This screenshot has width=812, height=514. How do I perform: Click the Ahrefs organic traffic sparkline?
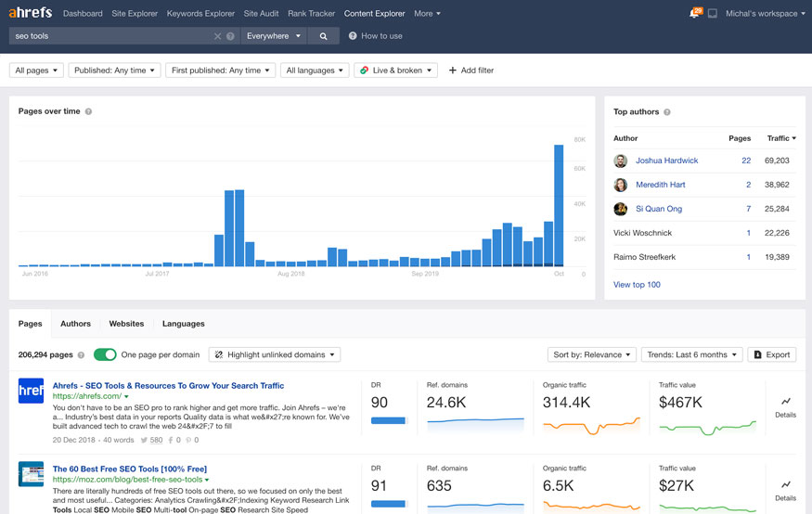[x=591, y=426]
